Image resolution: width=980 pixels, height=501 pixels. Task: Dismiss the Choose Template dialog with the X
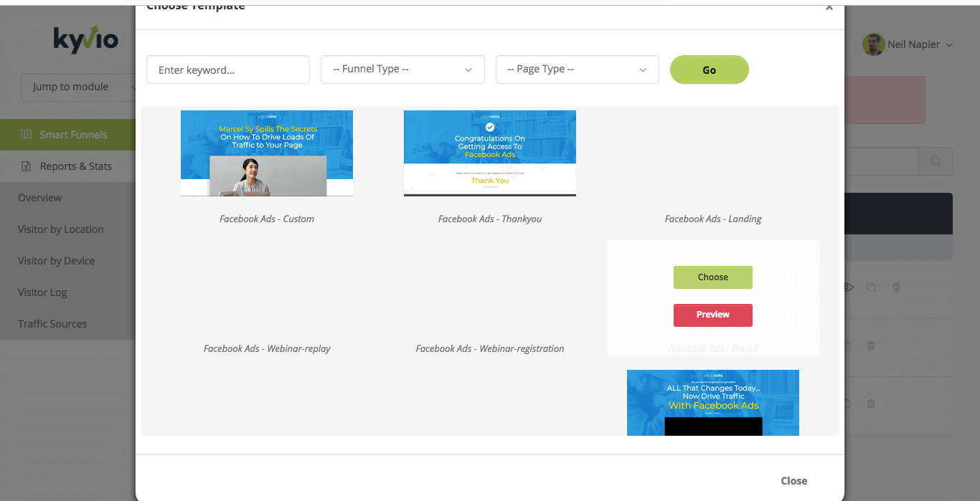829,6
